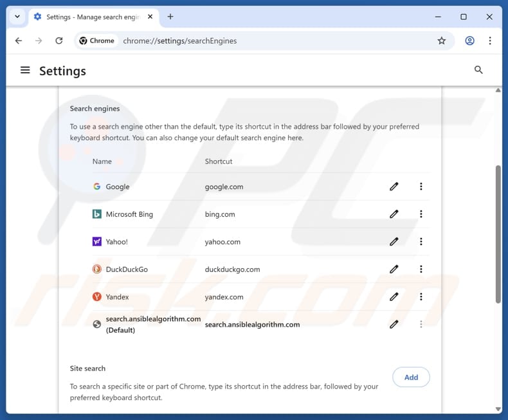Select the yahoo.com shortcut text
The height and width of the screenshot is (420, 508).
[x=222, y=242]
